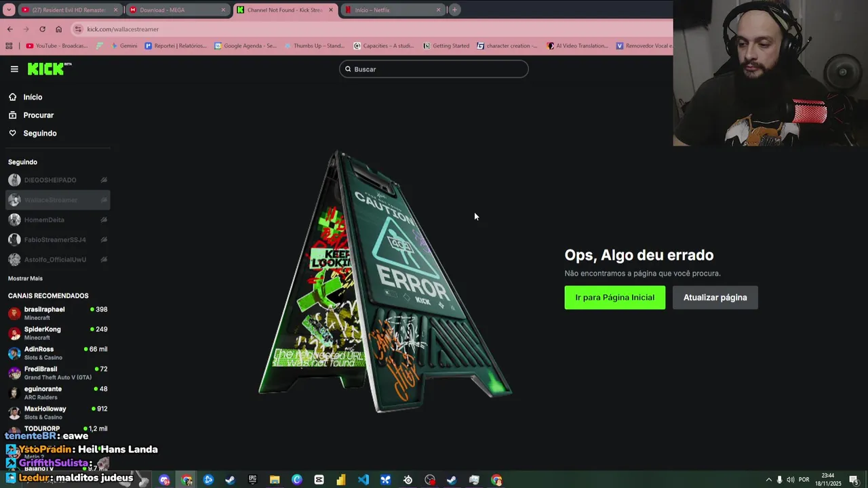This screenshot has width=868, height=488.
Task: Open Epic Games launcher in taskbar
Action: coord(252,480)
